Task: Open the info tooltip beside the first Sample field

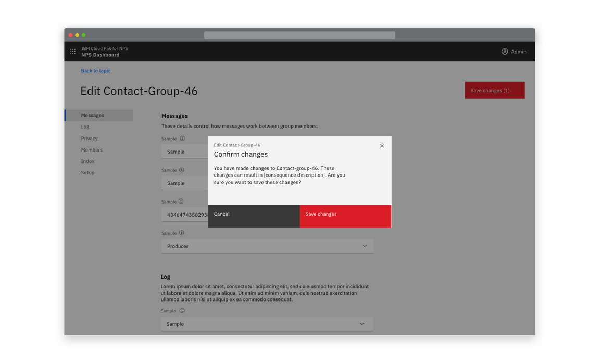Action: (x=182, y=138)
